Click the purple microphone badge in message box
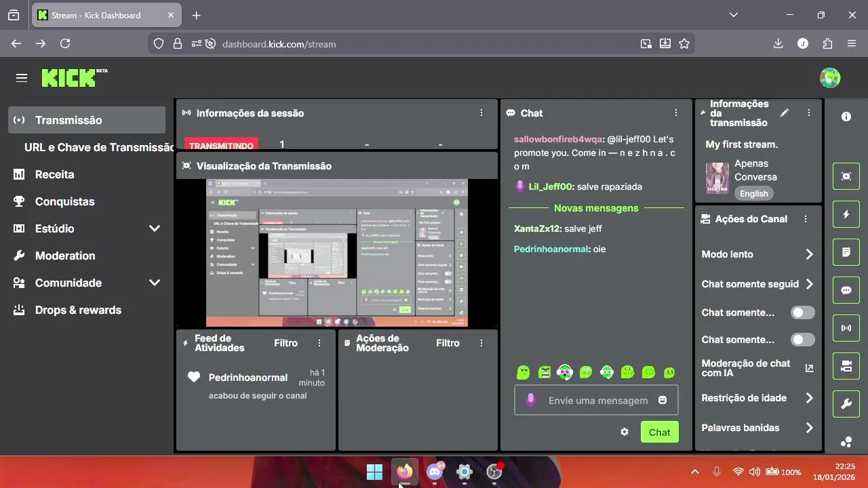The image size is (868, 488). coord(530,401)
